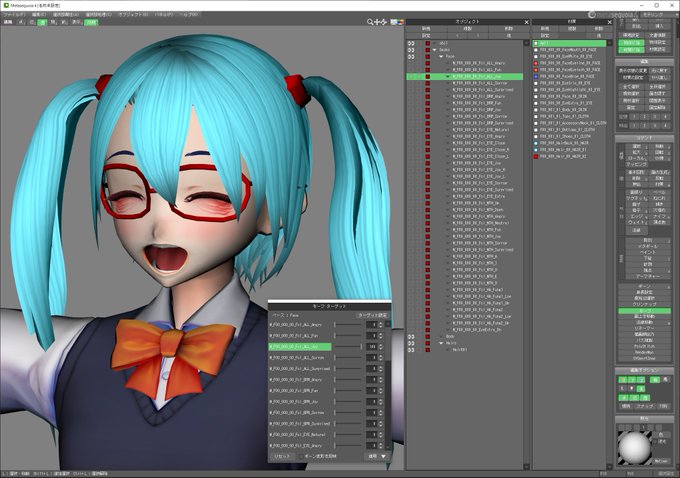
Task: Open the ファイル menu
Action: pos(14,15)
